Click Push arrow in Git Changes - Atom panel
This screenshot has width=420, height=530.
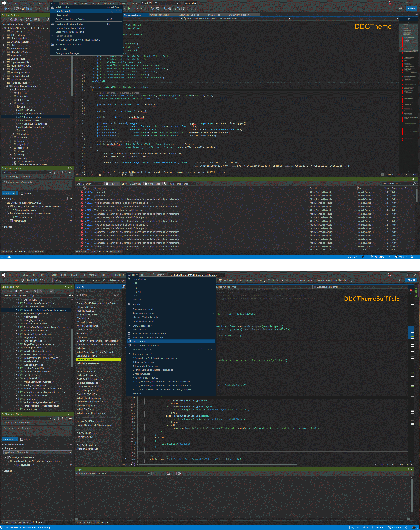point(62,173)
